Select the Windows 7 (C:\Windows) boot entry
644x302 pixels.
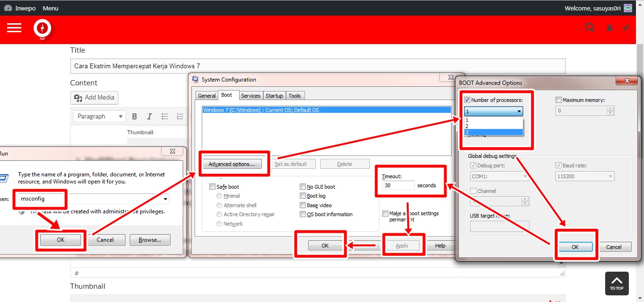tap(326, 110)
